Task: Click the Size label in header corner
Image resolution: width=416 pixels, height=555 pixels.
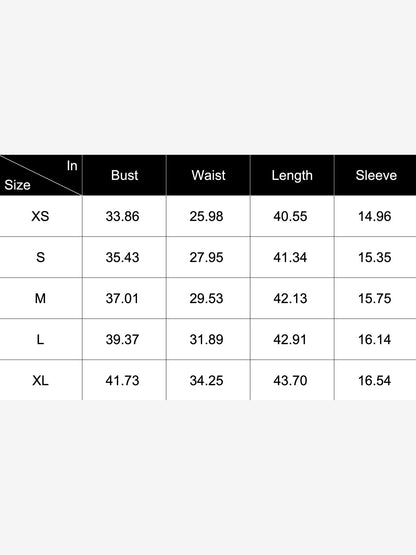Action: tap(17, 185)
